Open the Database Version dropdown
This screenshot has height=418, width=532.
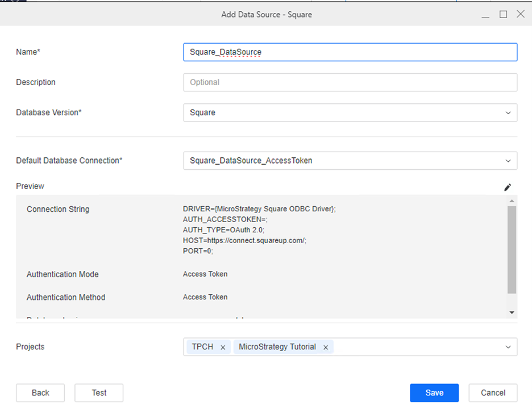(x=508, y=112)
